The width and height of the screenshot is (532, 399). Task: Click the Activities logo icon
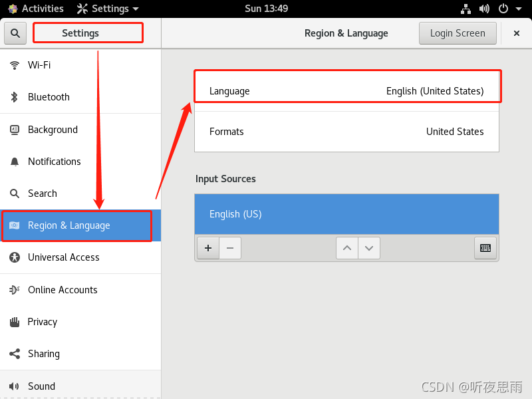pyautogui.click(x=13, y=9)
